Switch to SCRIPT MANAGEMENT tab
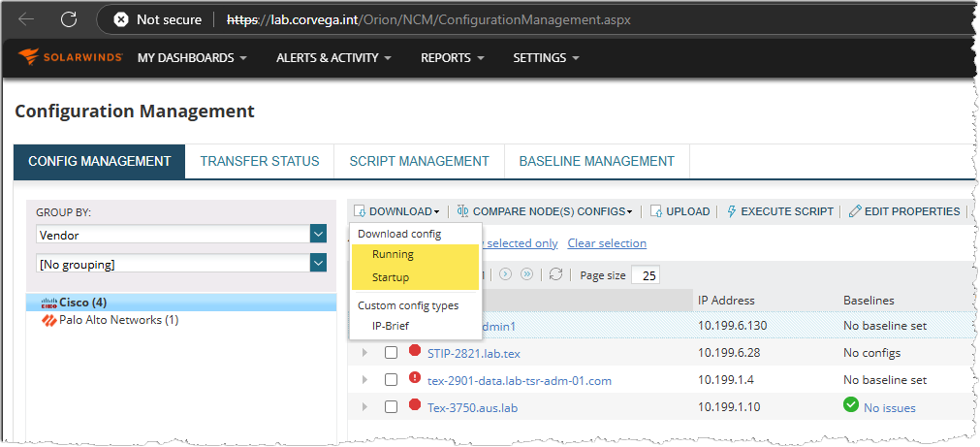 tap(420, 161)
